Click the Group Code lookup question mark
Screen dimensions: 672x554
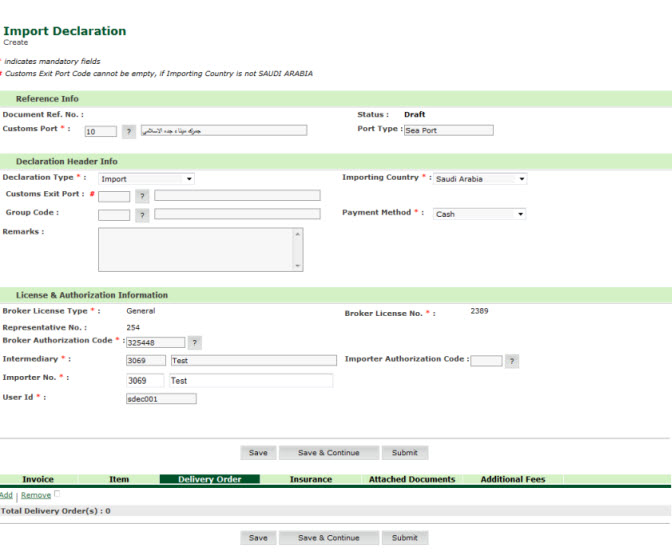tap(142, 214)
